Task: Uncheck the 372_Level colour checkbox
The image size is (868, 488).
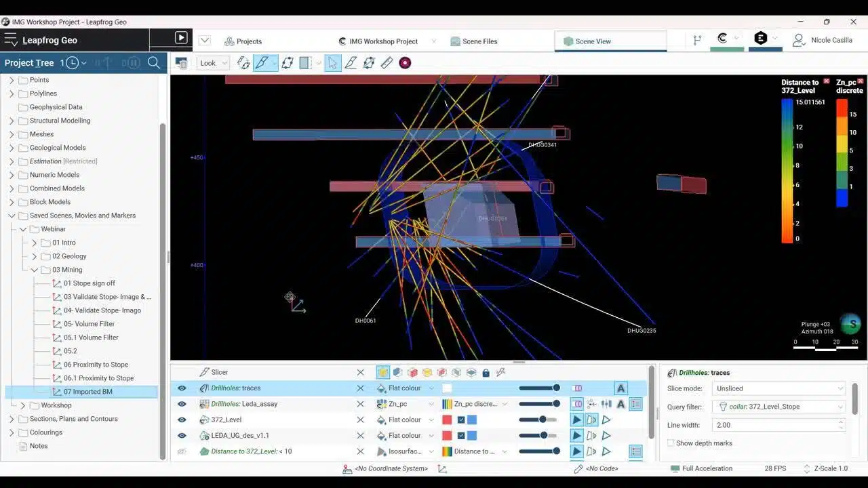Action: click(461, 420)
